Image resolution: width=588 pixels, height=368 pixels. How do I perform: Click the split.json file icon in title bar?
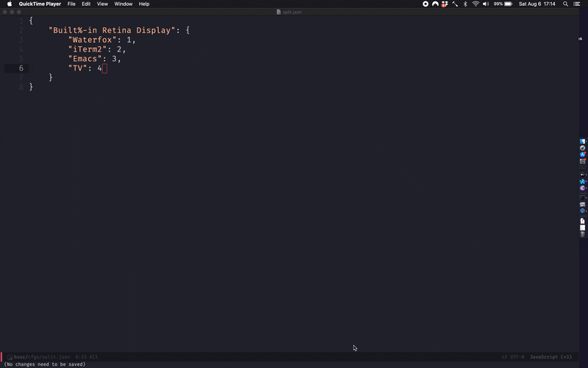[x=279, y=12]
